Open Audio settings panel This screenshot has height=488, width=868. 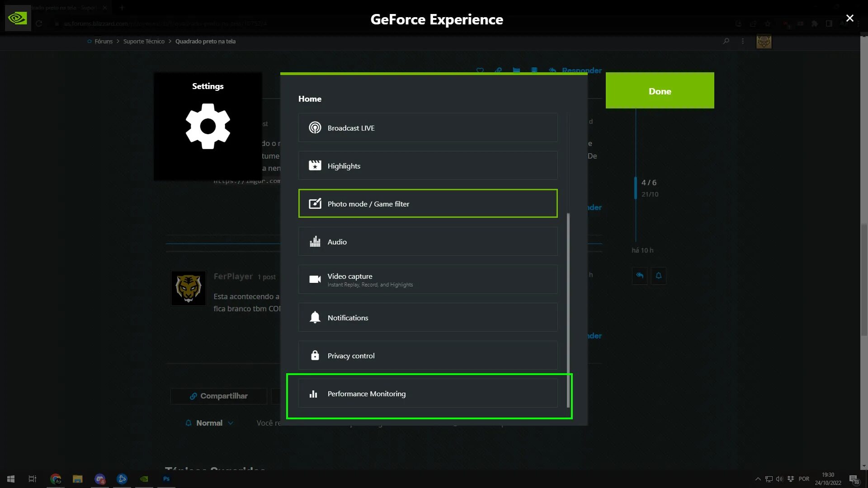427,241
